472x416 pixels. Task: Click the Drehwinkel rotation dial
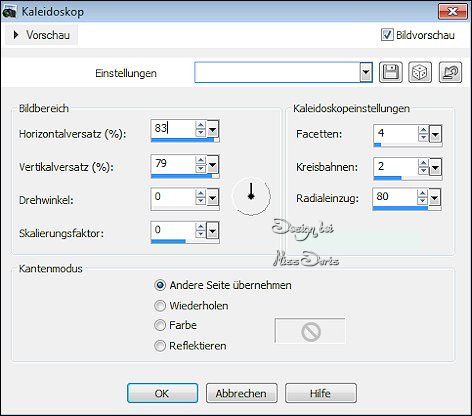coord(251,196)
